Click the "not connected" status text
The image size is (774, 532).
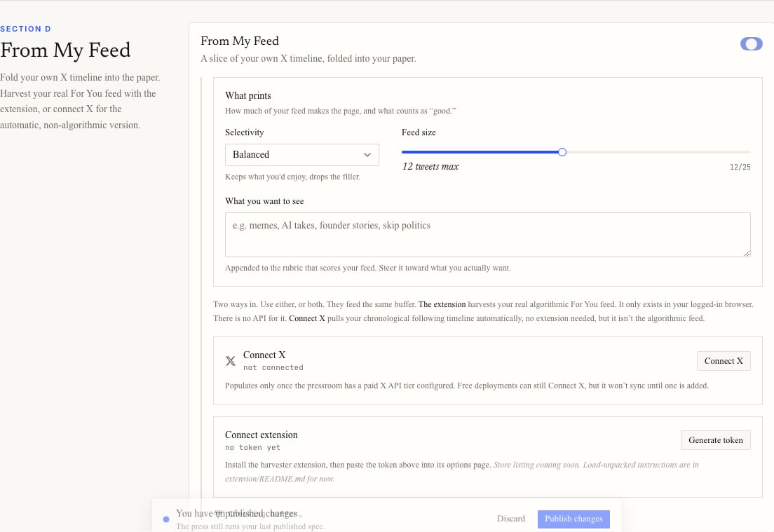(x=273, y=368)
